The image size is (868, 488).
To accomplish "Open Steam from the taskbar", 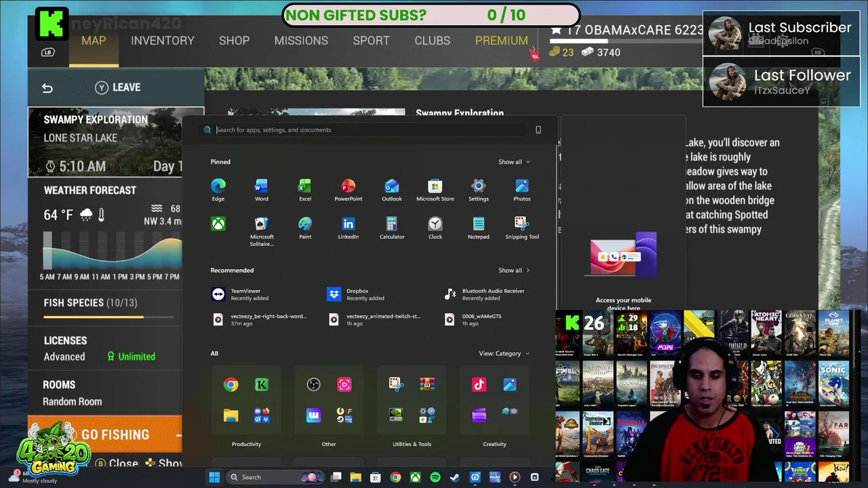I will click(454, 477).
